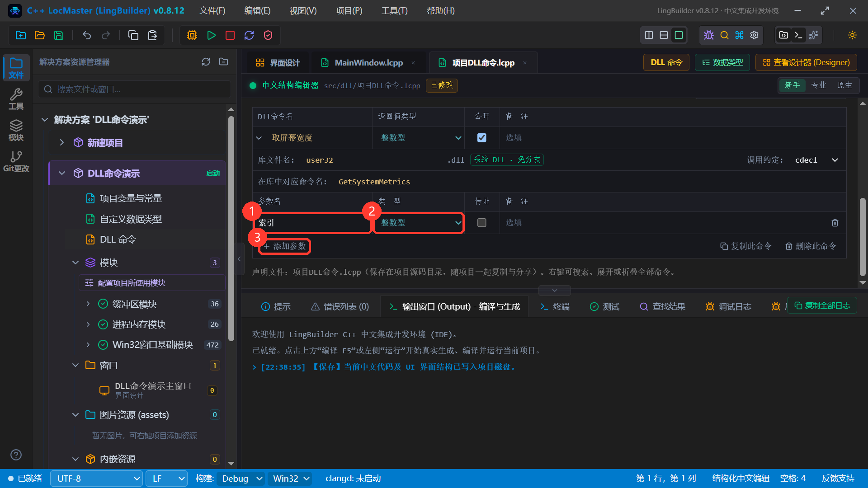Delete the 索引 parameter row with the trash icon
Image resolution: width=868 pixels, height=488 pixels.
click(835, 223)
